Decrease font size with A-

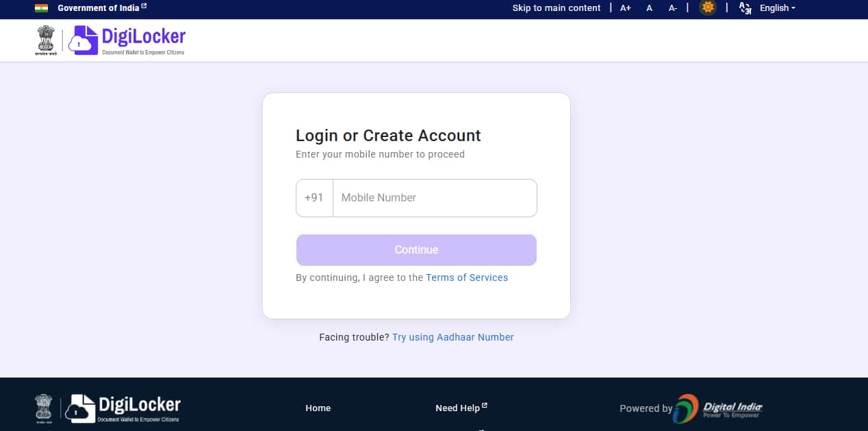click(673, 8)
